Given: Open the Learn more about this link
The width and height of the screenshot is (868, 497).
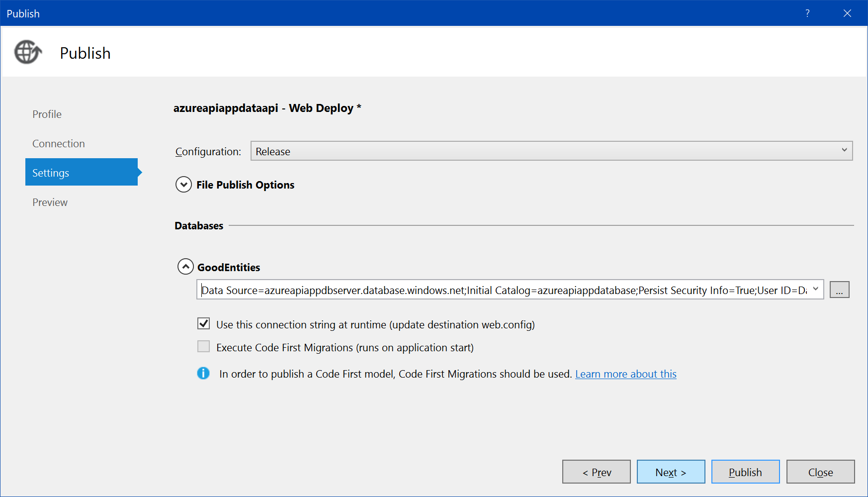Looking at the screenshot, I should pyautogui.click(x=625, y=374).
